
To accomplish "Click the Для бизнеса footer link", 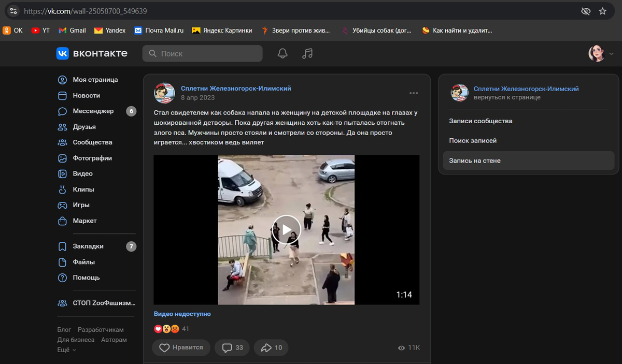I will pyautogui.click(x=76, y=340).
